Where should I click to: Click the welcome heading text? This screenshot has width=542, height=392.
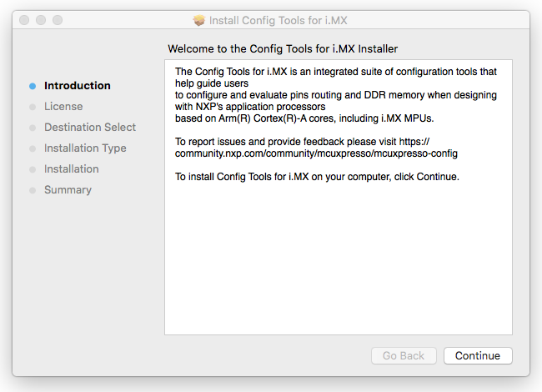pyautogui.click(x=283, y=48)
